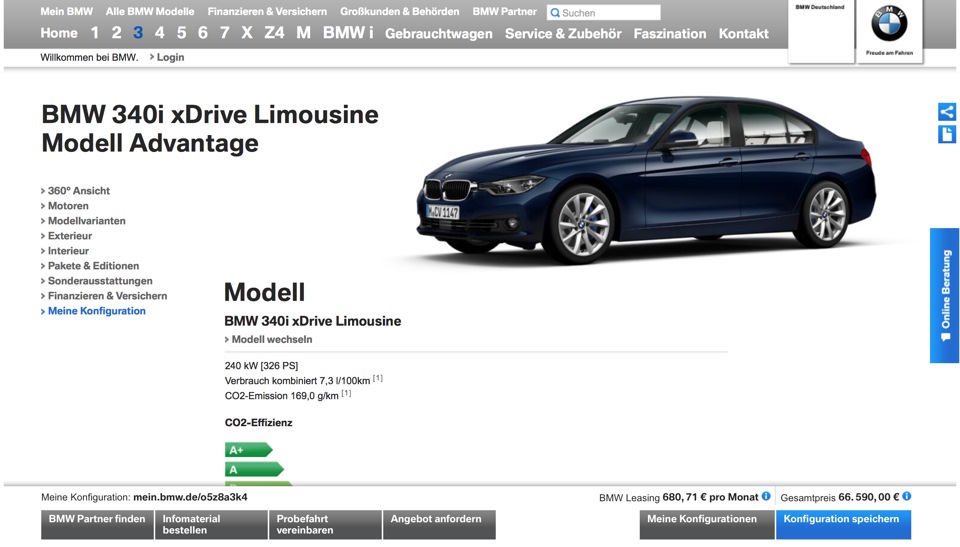Click Infomaterial bestellen button

click(211, 524)
